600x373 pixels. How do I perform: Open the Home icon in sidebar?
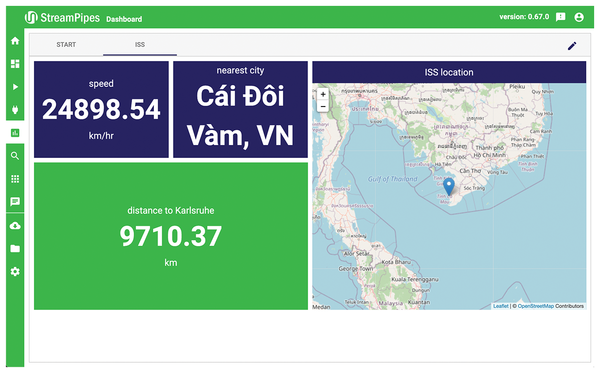(15, 41)
